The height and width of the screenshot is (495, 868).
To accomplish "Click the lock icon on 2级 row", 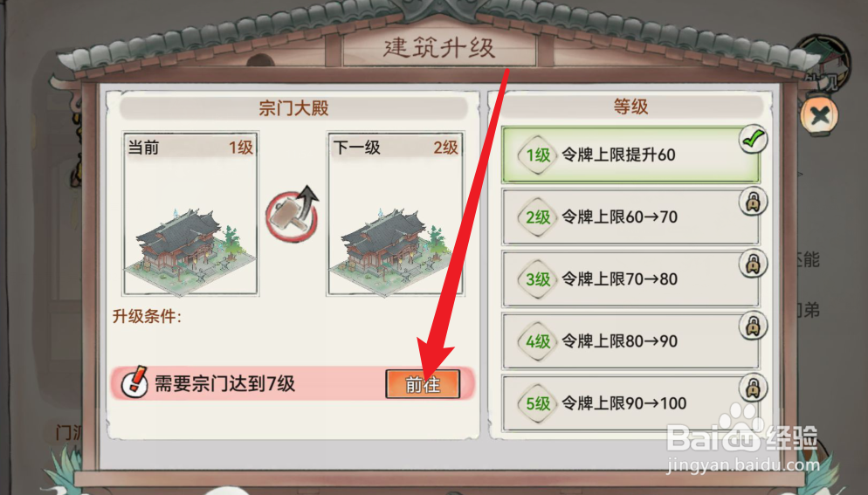I will click(x=753, y=202).
